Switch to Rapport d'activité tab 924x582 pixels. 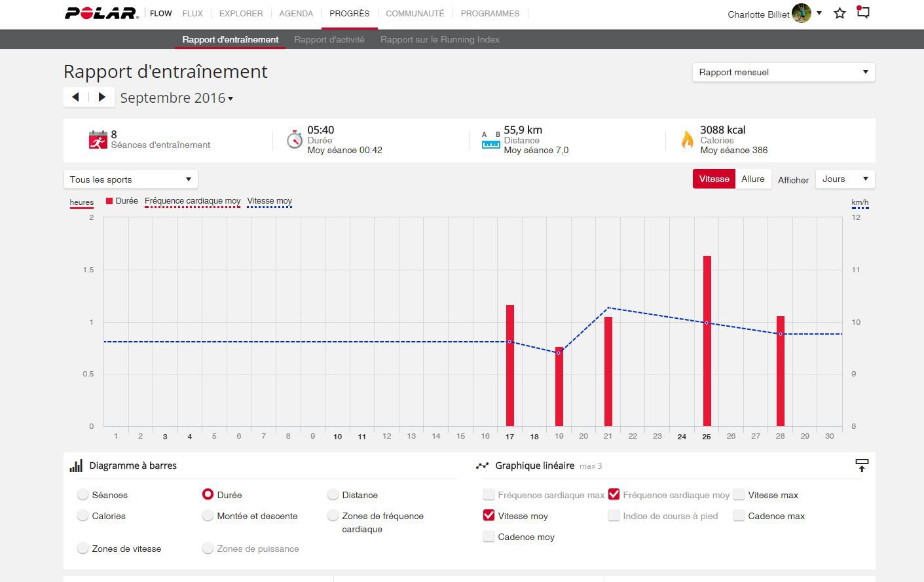tap(329, 39)
